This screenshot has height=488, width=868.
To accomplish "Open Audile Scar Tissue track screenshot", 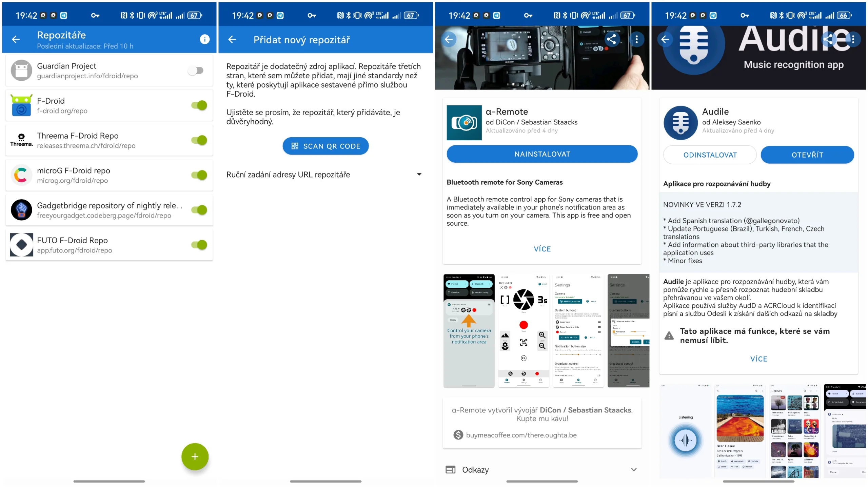I will click(740, 431).
